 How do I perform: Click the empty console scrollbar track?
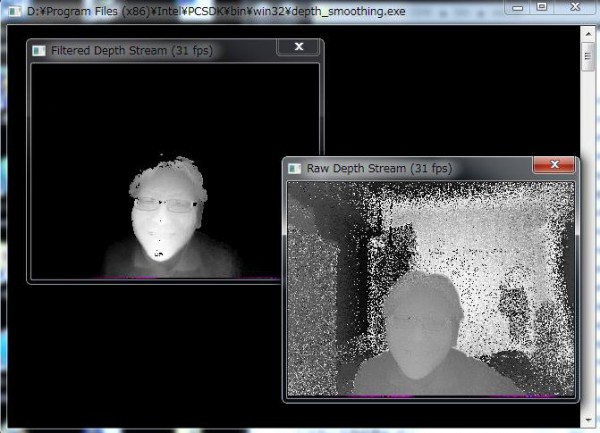pyautogui.click(x=588, y=250)
